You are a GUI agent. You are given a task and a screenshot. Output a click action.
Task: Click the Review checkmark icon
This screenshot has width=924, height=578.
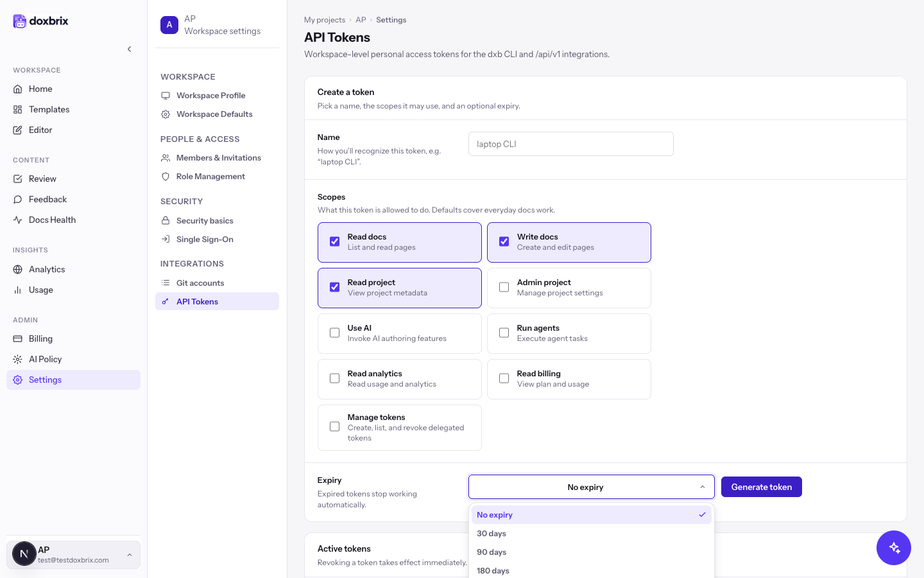point(18,179)
